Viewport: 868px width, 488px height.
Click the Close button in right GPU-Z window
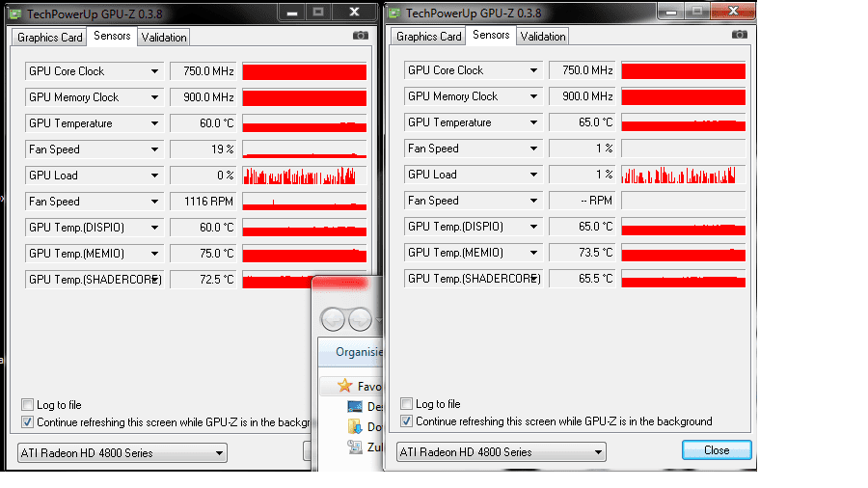click(x=717, y=449)
